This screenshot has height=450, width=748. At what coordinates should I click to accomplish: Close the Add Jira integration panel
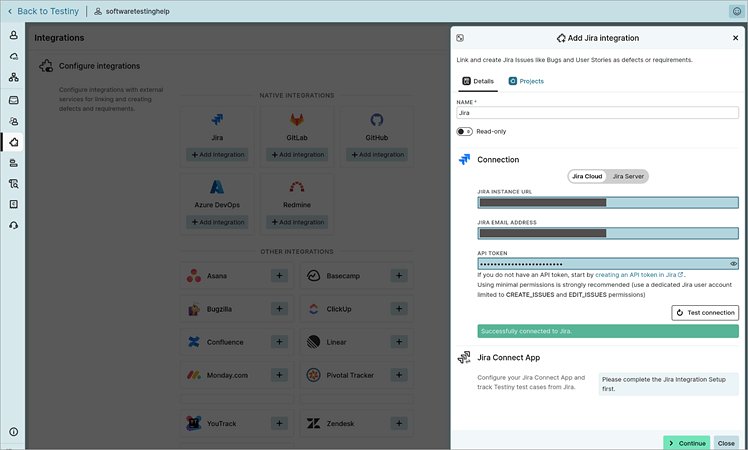pyautogui.click(x=735, y=38)
